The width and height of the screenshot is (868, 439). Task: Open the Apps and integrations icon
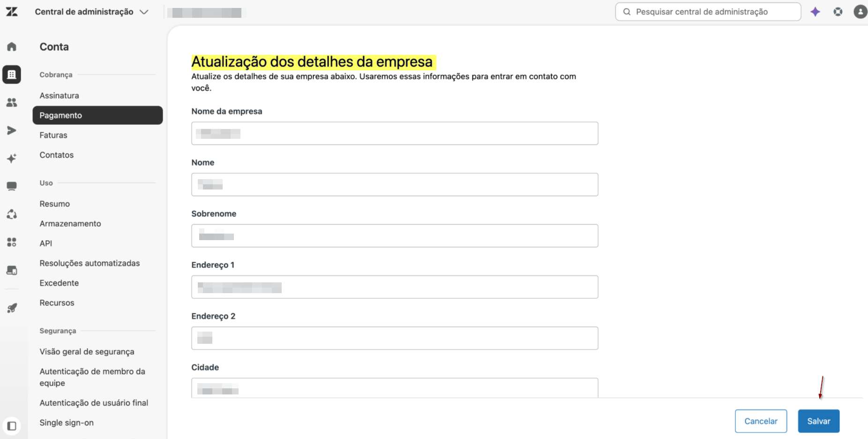12,242
